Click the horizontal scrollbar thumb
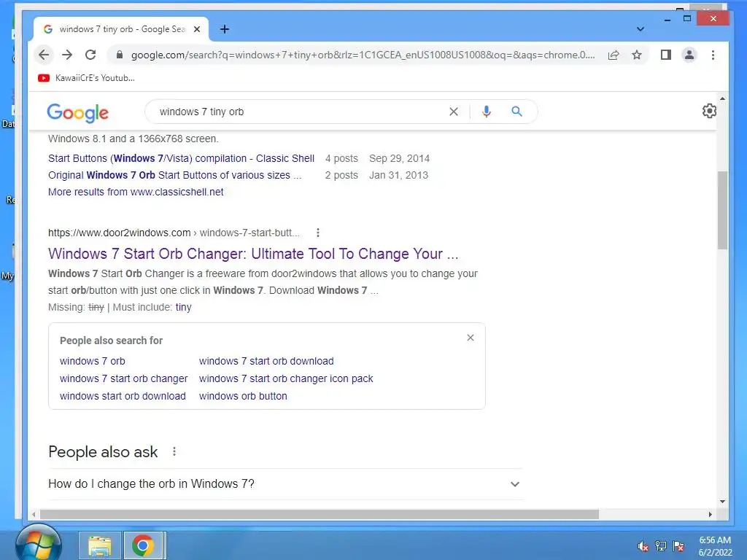The width and height of the screenshot is (747, 560). (320, 514)
